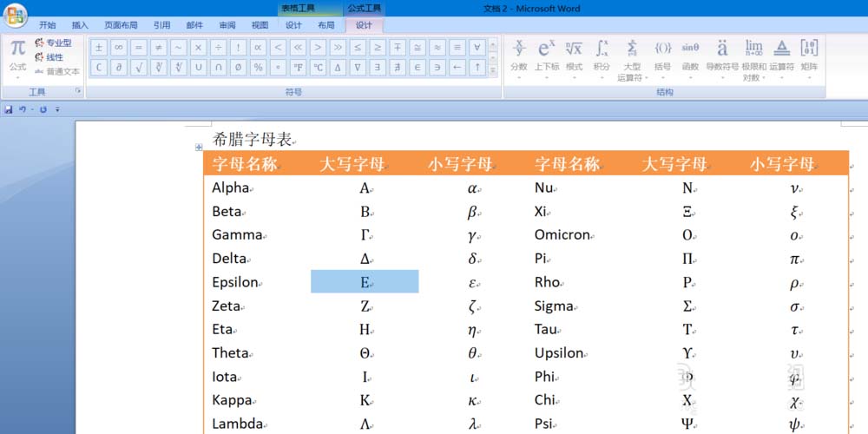Viewport: 868px width, 434px height.
Task: Insert the not-equal ≠ symbol
Action: 158,48
